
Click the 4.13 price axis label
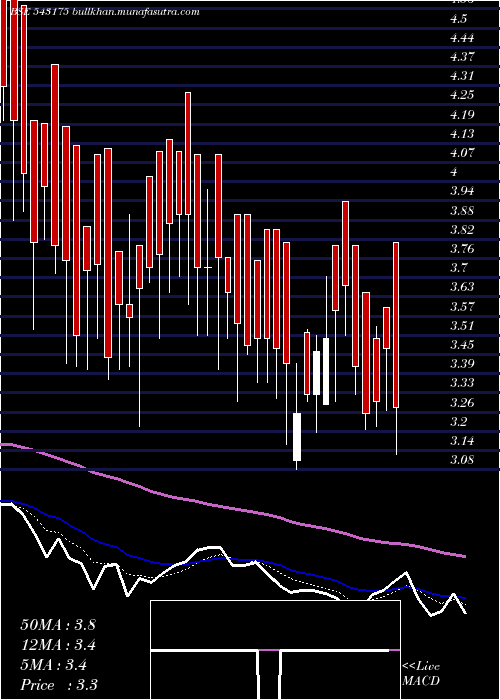coord(462,134)
